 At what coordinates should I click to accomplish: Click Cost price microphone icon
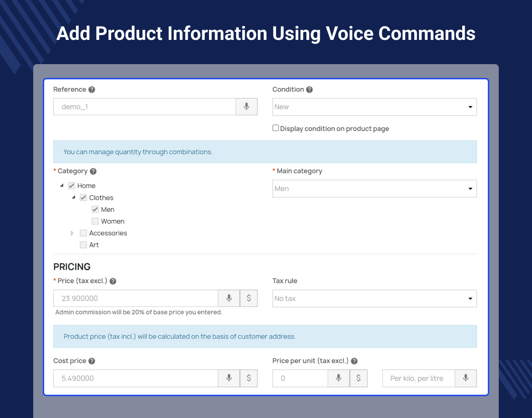[x=229, y=378]
